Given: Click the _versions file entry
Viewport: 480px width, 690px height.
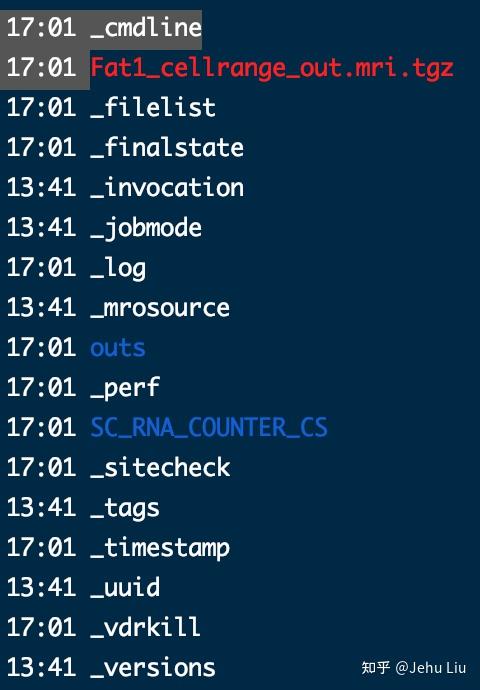Looking at the screenshot, I should (x=153, y=668).
